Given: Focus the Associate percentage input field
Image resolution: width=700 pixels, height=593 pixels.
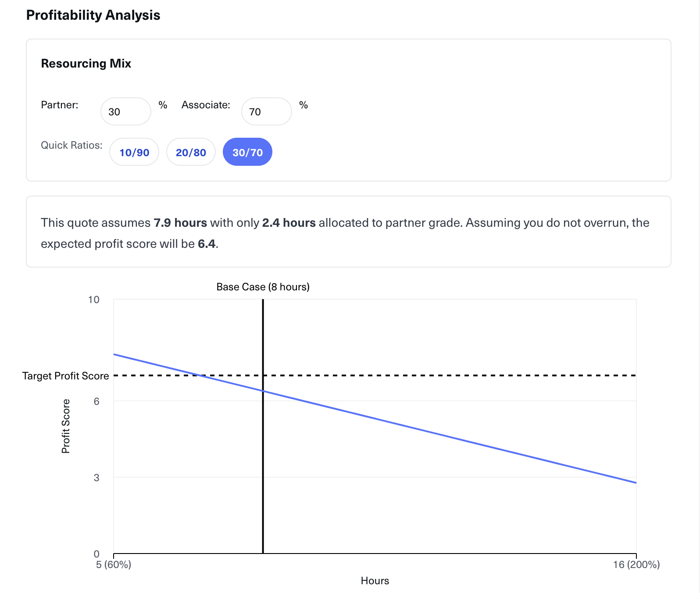Looking at the screenshot, I should [266, 111].
